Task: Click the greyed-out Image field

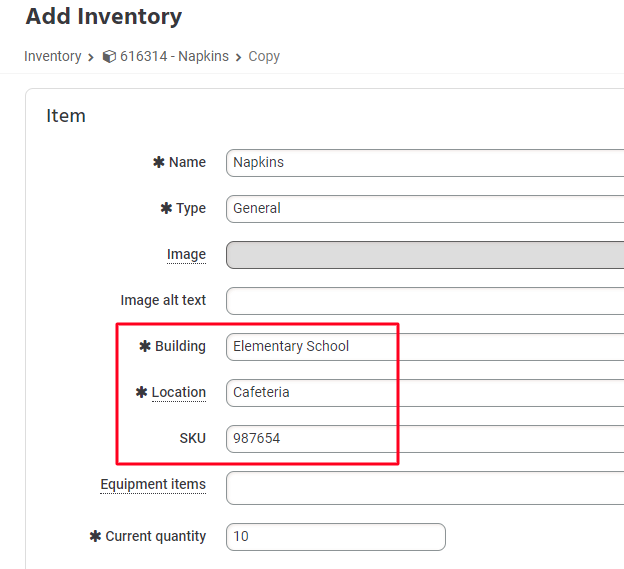Action: pyautogui.click(x=425, y=255)
